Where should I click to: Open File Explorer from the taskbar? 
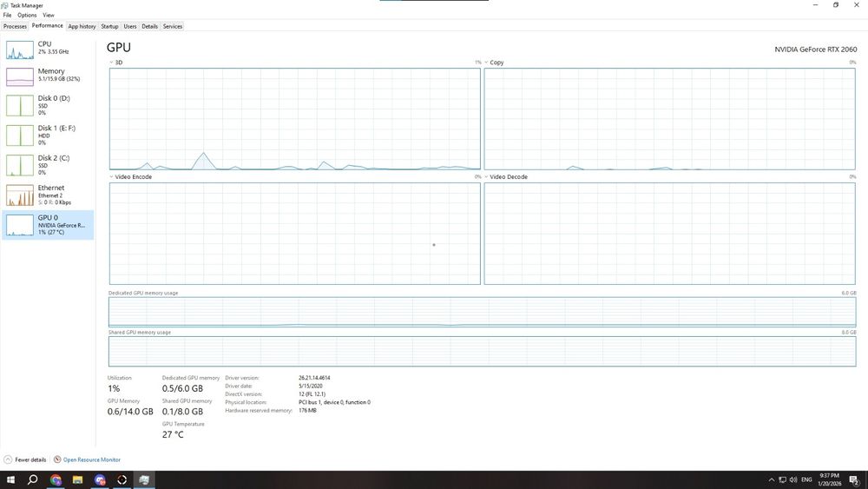[x=77, y=479]
